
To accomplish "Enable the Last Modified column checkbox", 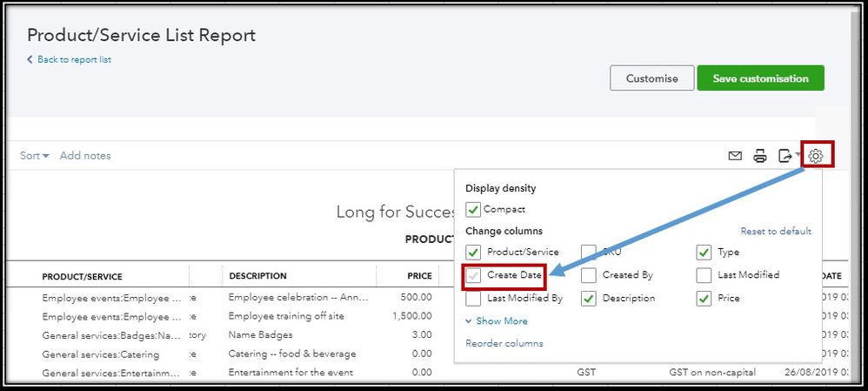I will pos(704,275).
